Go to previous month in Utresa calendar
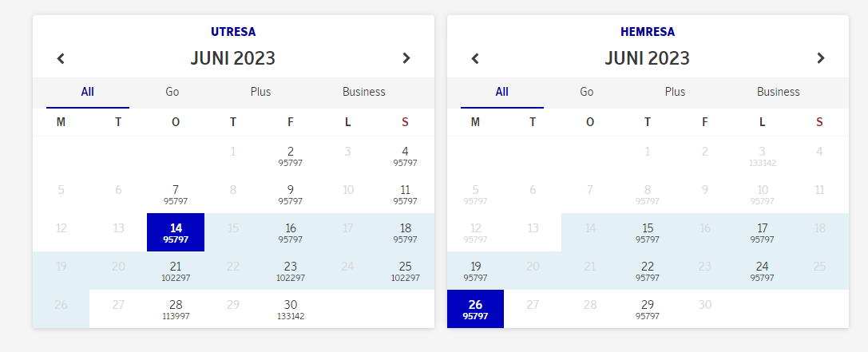Image resolution: width=868 pixels, height=352 pixels. click(61, 58)
